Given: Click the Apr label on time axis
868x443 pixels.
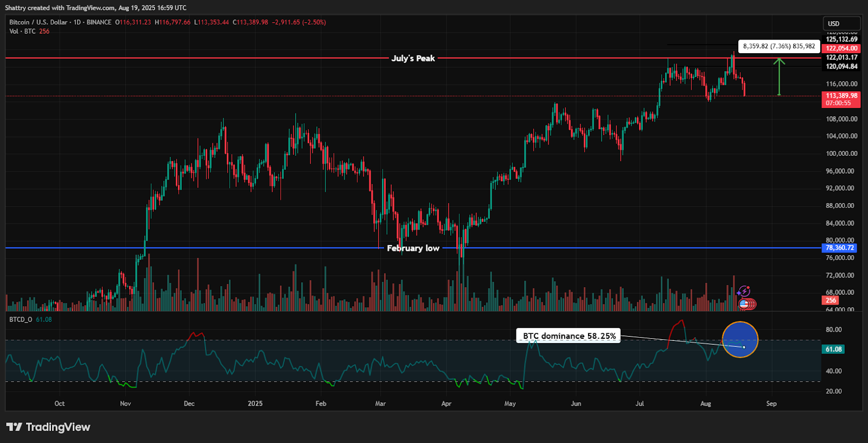Looking at the screenshot, I should (446, 403).
